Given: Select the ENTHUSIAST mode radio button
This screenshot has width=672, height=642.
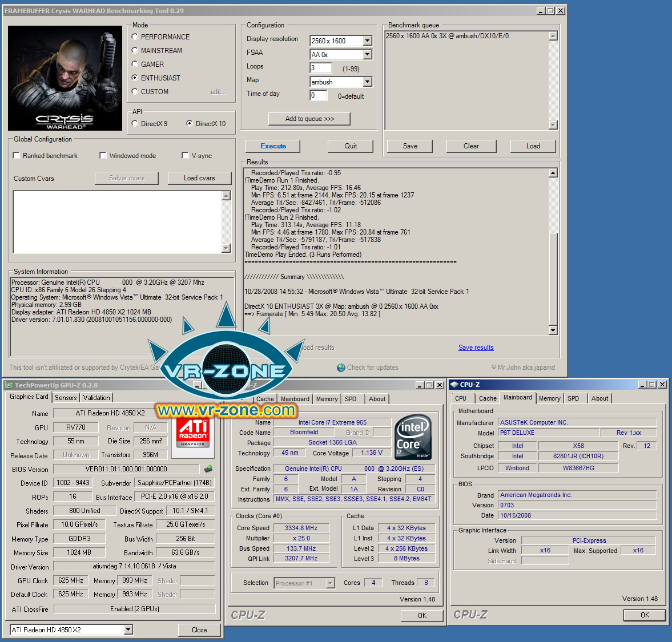Looking at the screenshot, I should (135, 78).
